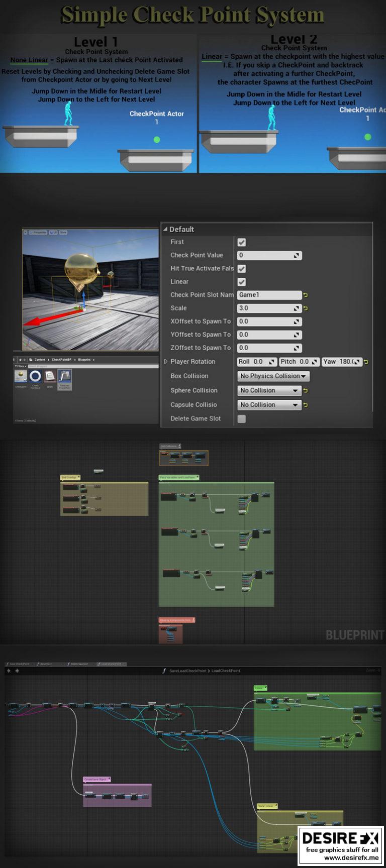Click the Level 1 cyan character
Image resolution: width=386 pixels, height=868 pixels.
[x=68, y=114]
